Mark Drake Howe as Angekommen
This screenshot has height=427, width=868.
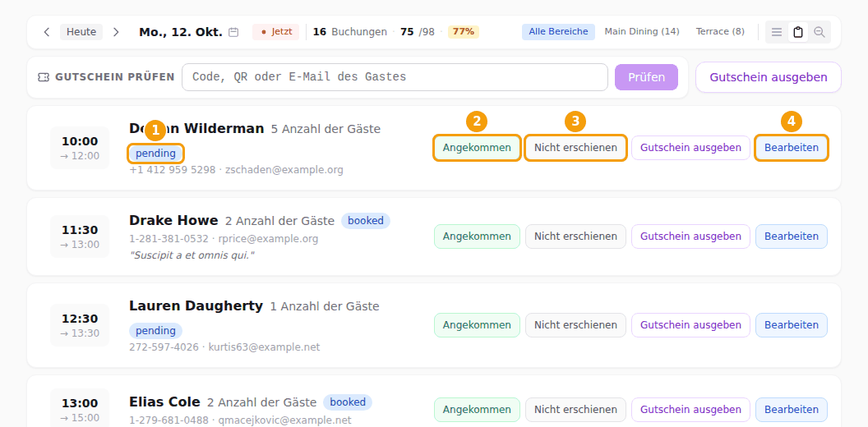[x=477, y=236]
